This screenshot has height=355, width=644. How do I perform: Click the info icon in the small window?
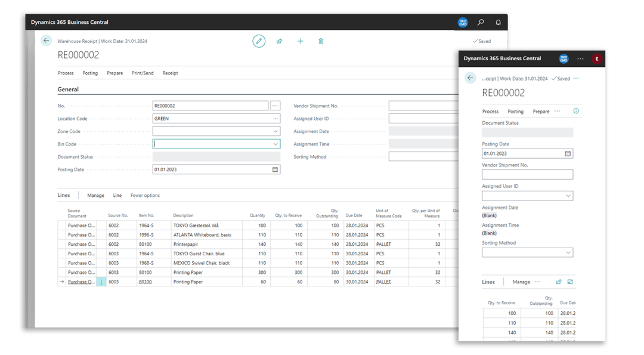tap(575, 111)
